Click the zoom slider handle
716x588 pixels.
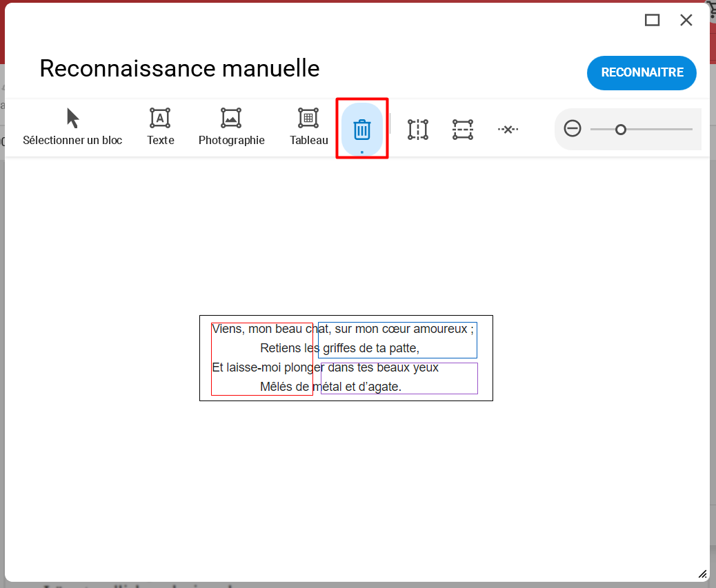pyautogui.click(x=620, y=130)
